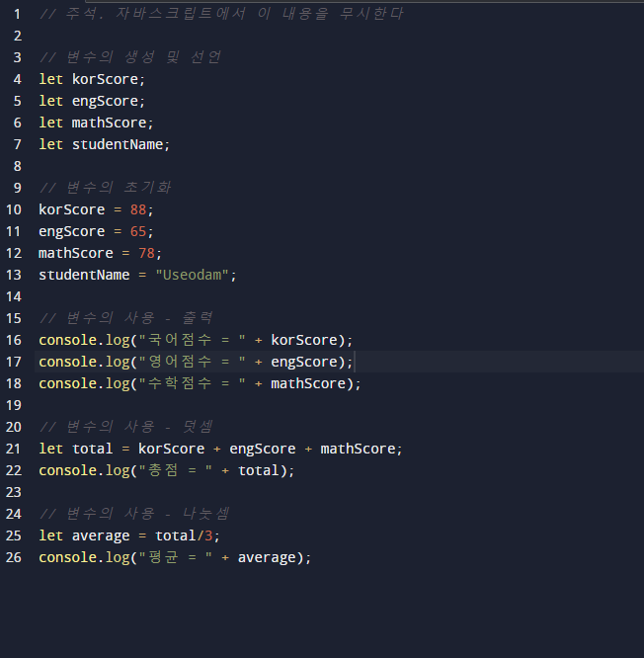The height and width of the screenshot is (658, 644).
Task: Click line number 8 in the gutter
Action: (x=17, y=166)
